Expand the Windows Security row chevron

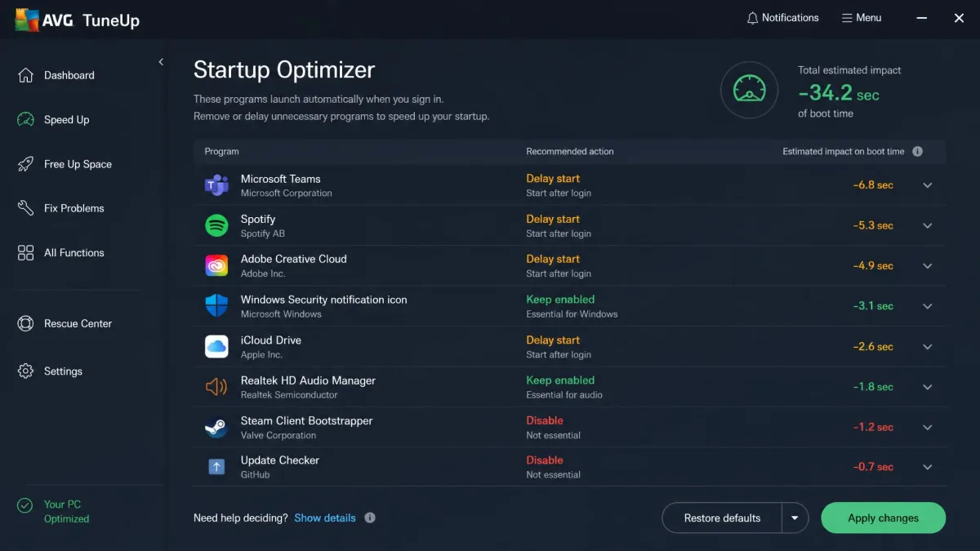click(928, 306)
